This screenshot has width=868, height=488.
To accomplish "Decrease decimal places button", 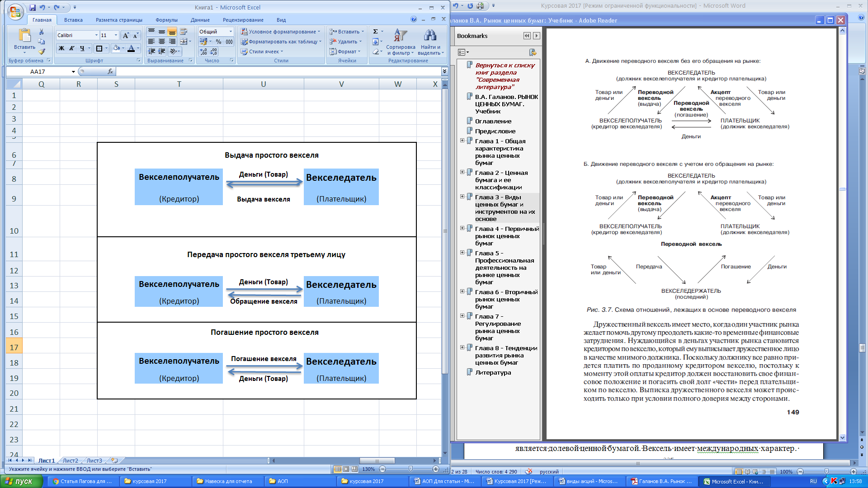I will (214, 52).
